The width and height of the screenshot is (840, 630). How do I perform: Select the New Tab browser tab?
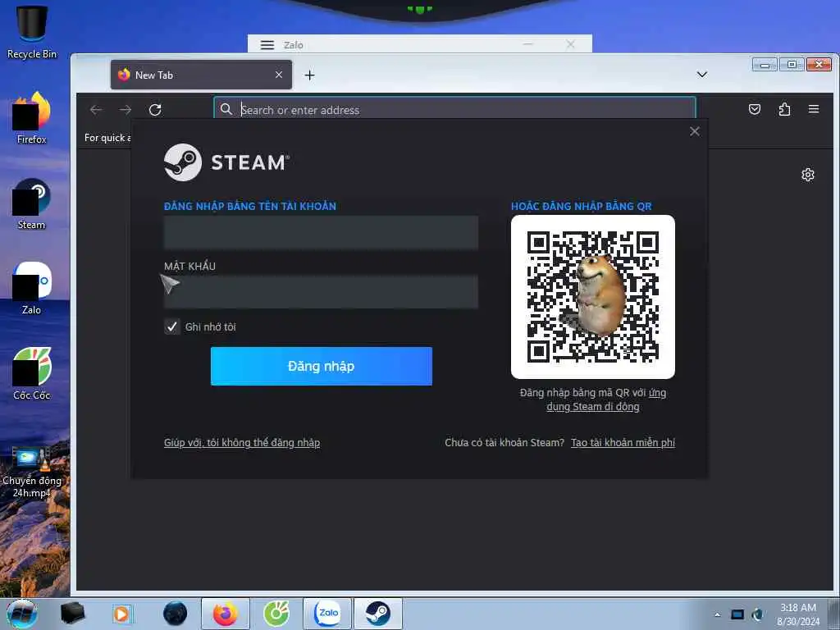click(x=202, y=75)
